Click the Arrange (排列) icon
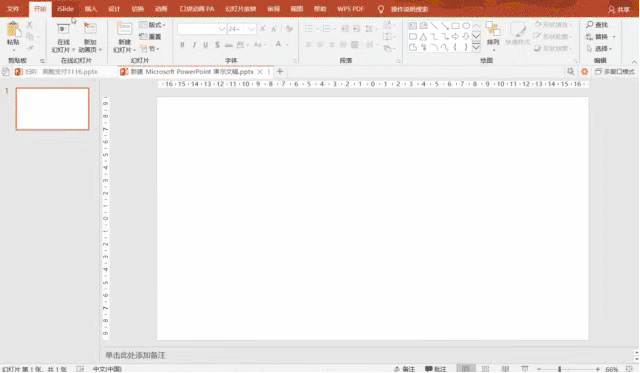 coord(493,30)
